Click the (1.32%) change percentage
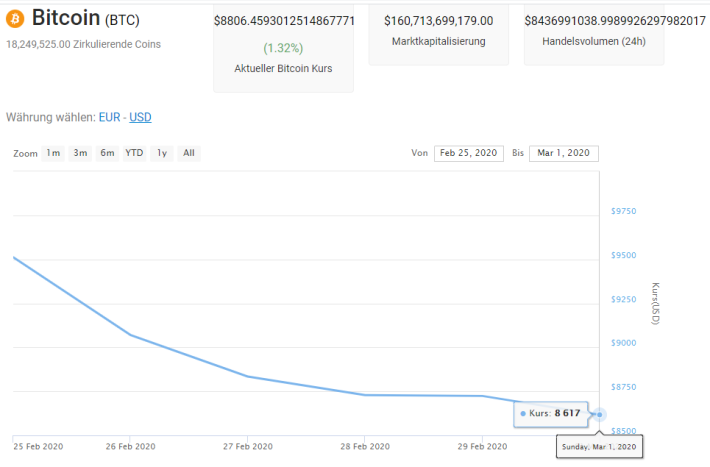The height and width of the screenshot is (467, 710). pyautogui.click(x=283, y=48)
